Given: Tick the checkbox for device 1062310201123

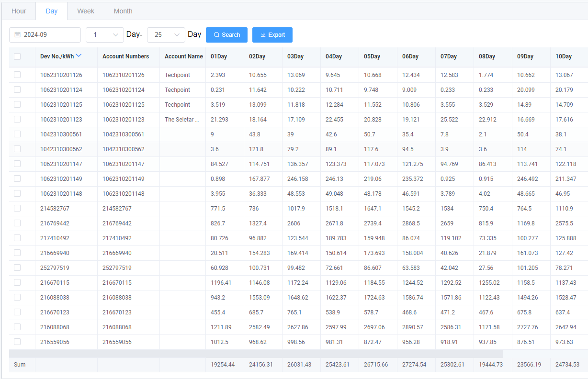Looking at the screenshot, I should (x=17, y=119).
